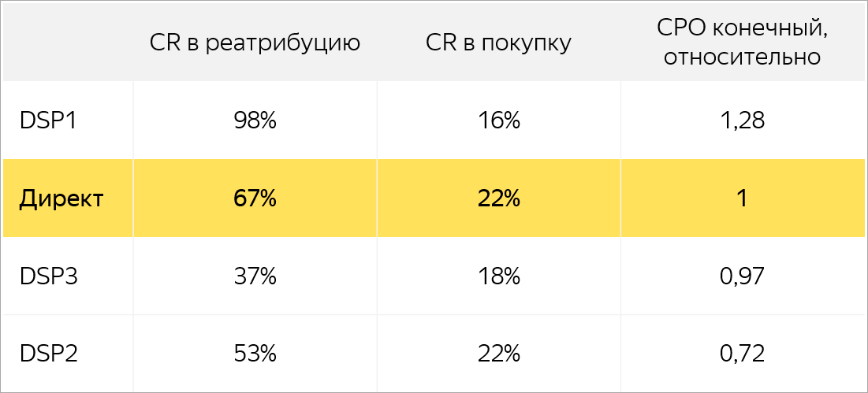Click the 'CPO конечный, относительно' header

click(743, 43)
